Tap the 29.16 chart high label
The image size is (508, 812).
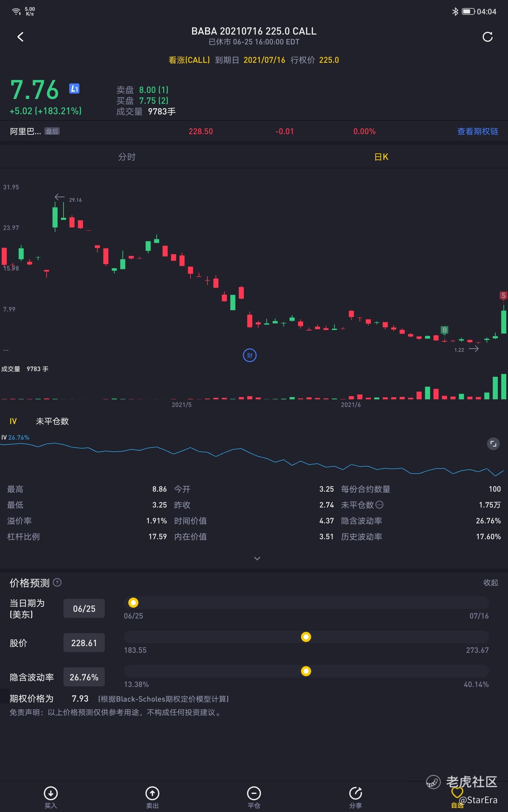pos(75,200)
